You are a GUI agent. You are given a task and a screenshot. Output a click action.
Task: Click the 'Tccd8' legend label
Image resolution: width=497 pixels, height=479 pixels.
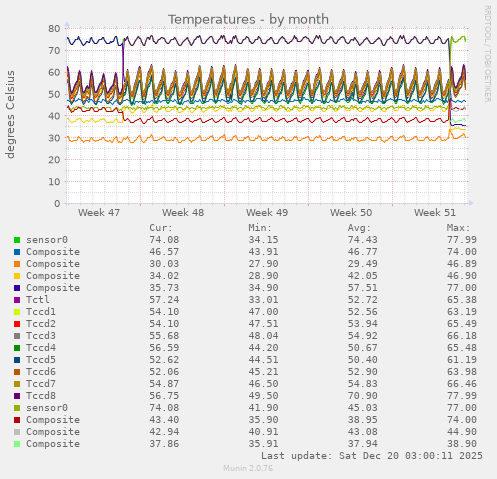coord(41,396)
